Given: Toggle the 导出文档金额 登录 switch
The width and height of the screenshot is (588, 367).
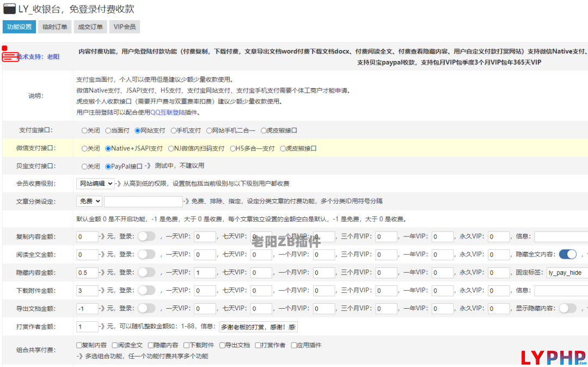Looking at the screenshot, I should tap(146, 308).
